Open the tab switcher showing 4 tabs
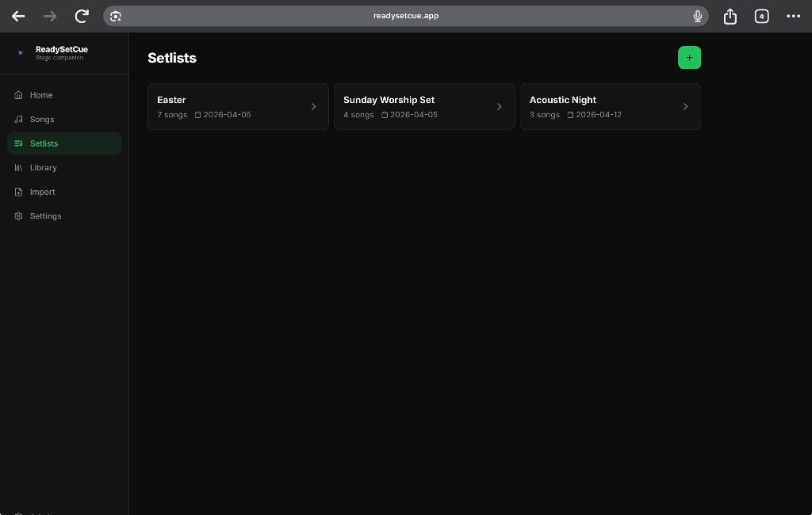The width and height of the screenshot is (812, 515). click(761, 16)
